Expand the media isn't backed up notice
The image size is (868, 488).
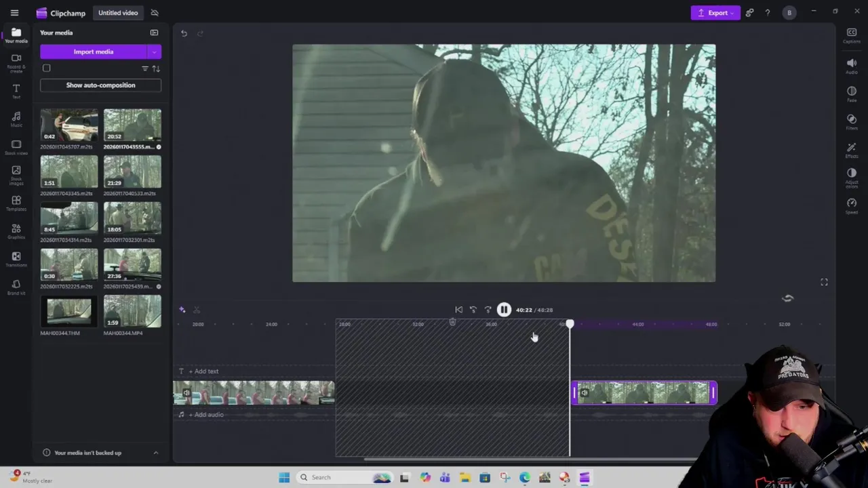[x=155, y=453]
